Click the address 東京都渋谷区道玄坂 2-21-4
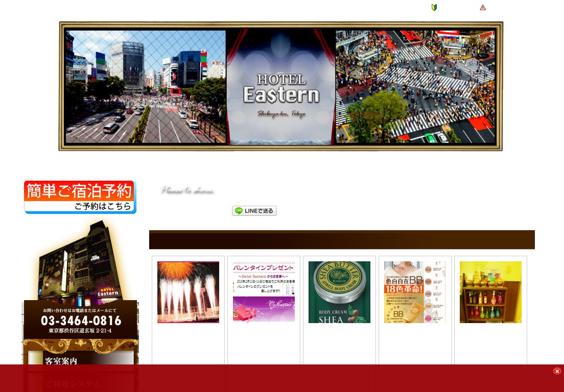 [x=80, y=331]
